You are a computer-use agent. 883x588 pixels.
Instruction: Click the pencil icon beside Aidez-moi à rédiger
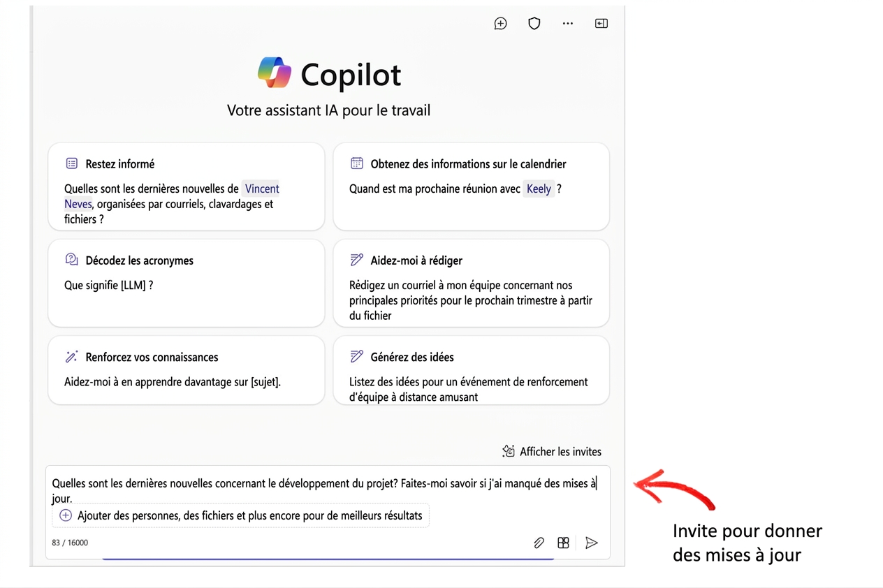pyautogui.click(x=357, y=260)
